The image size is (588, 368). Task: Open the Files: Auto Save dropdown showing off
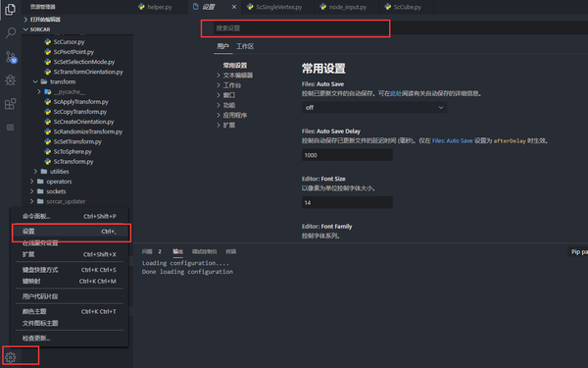point(374,107)
